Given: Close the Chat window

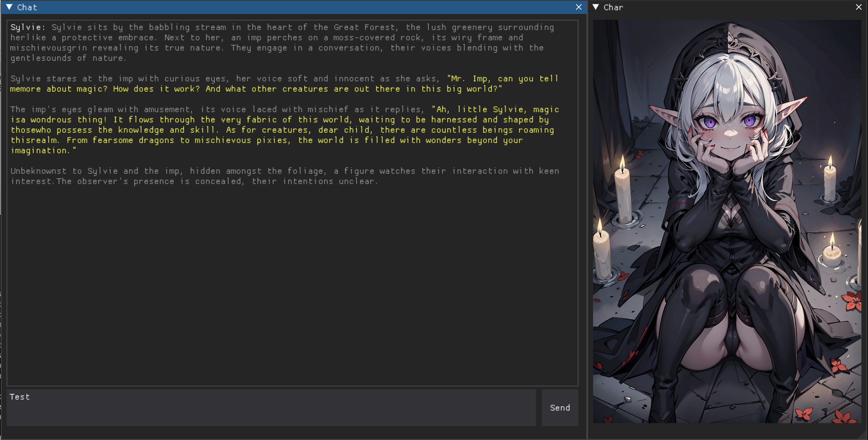Looking at the screenshot, I should [x=579, y=7].
